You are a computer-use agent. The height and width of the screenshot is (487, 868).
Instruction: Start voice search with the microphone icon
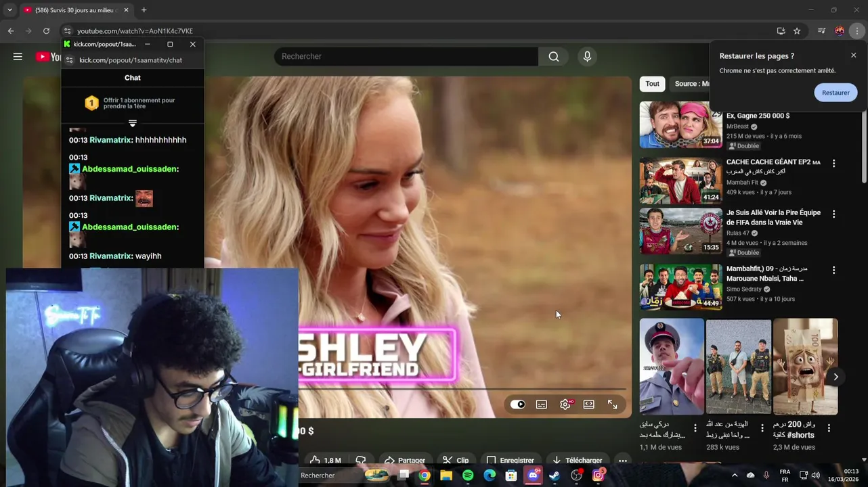coord(587,57)
